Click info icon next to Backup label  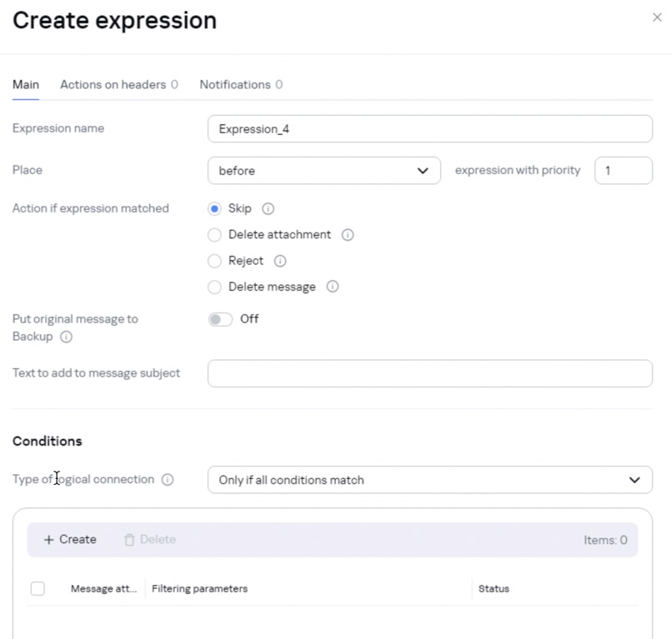click(67, 337)
